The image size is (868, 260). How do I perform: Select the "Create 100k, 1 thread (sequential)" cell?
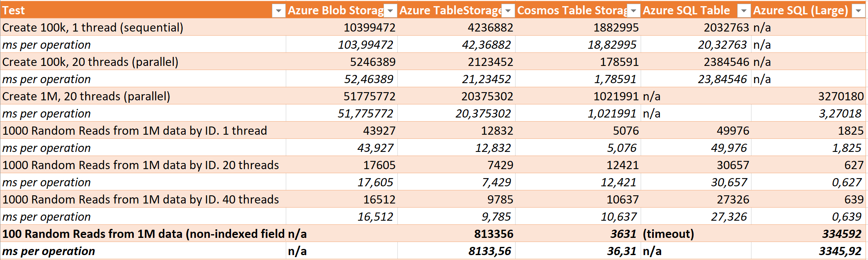coord(93,27)
